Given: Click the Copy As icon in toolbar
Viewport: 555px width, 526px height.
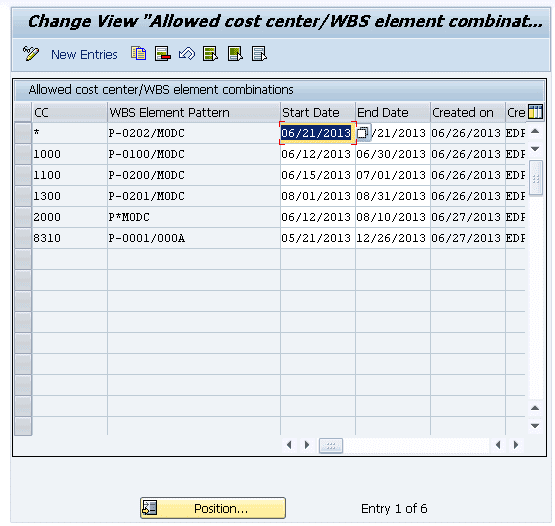Looking at the screenshot, I should [x=138, y=54].
